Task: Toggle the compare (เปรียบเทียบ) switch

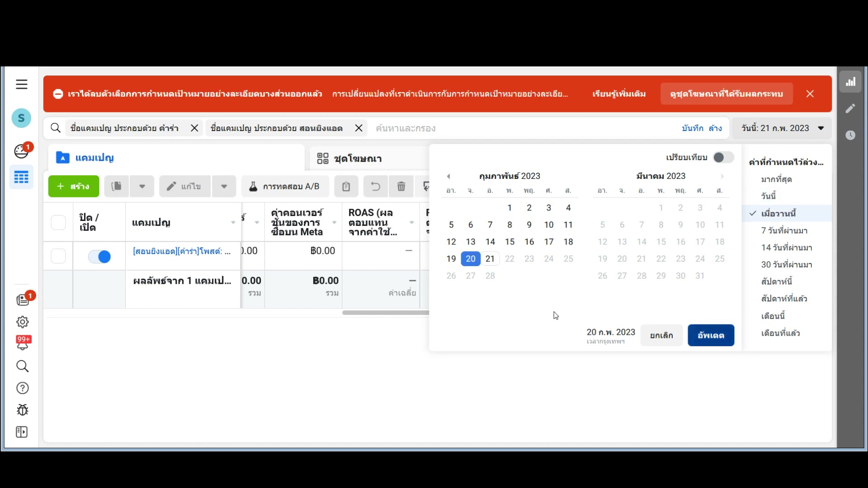Action: point(723,157)
